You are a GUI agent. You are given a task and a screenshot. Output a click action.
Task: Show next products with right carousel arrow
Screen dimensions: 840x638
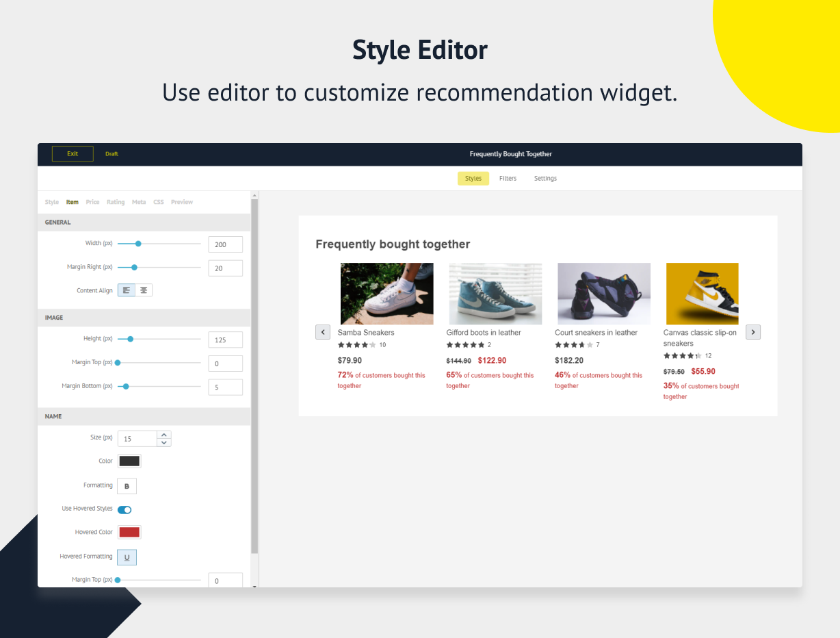coord(753,332)
